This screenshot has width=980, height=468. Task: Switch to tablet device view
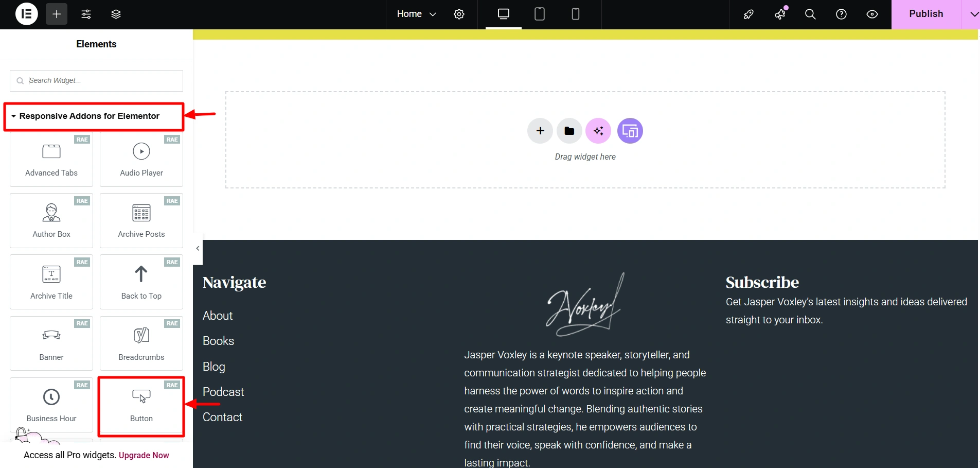(540, 14)
